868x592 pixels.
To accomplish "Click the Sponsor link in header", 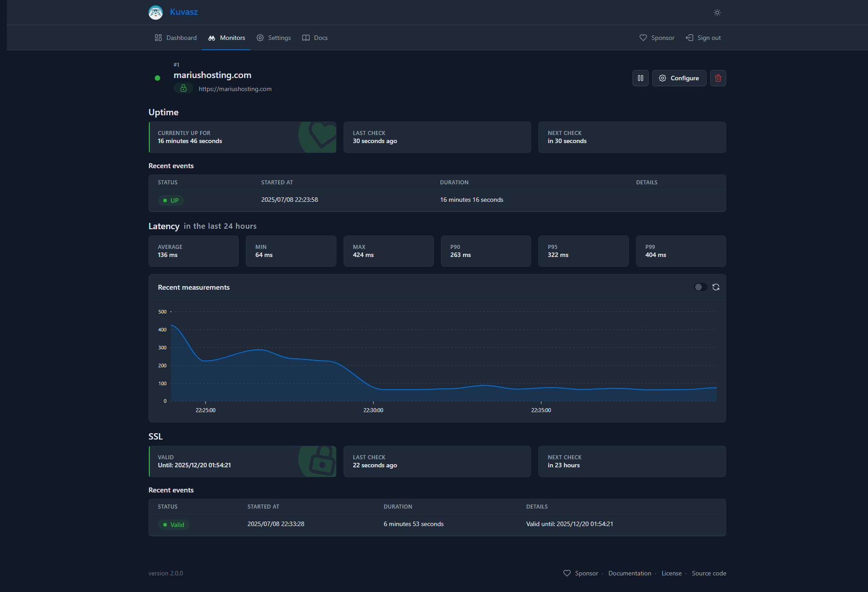I will 657,38.
